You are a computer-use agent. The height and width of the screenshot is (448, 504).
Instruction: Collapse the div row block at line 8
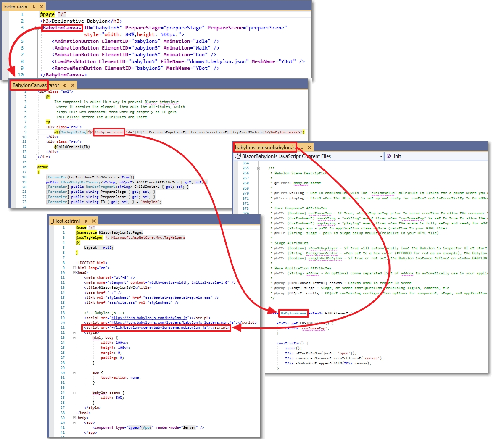(x=36, y=127)
